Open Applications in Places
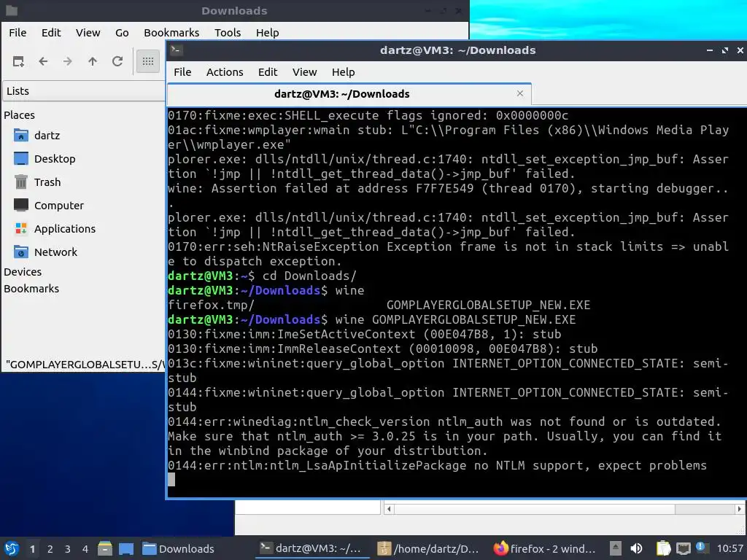This screenshot has width=747, height=560. [x=64, y=228]
